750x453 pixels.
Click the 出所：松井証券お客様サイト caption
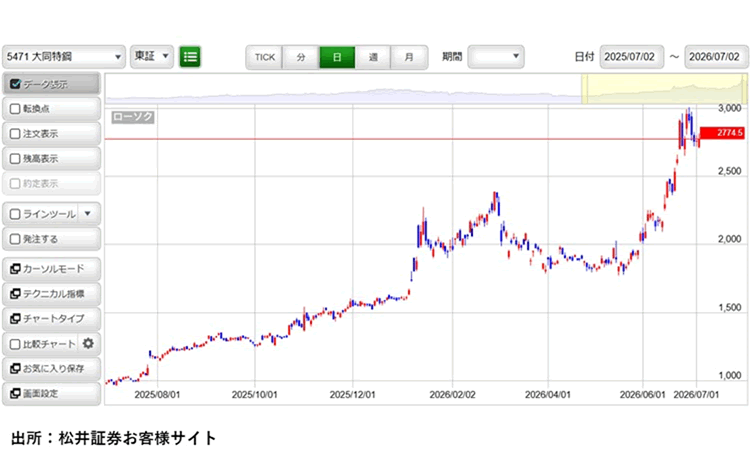click(114, 438)
